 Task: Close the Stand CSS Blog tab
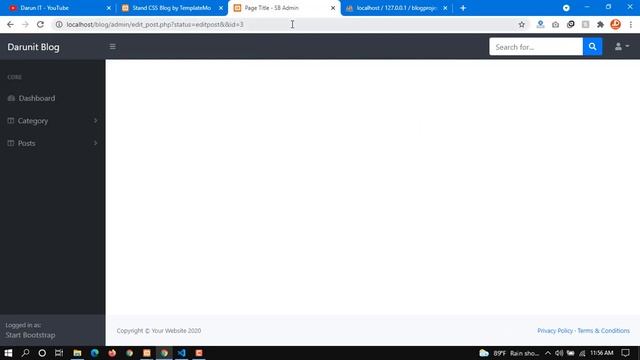pyautogui.click(x=221, y=8)
